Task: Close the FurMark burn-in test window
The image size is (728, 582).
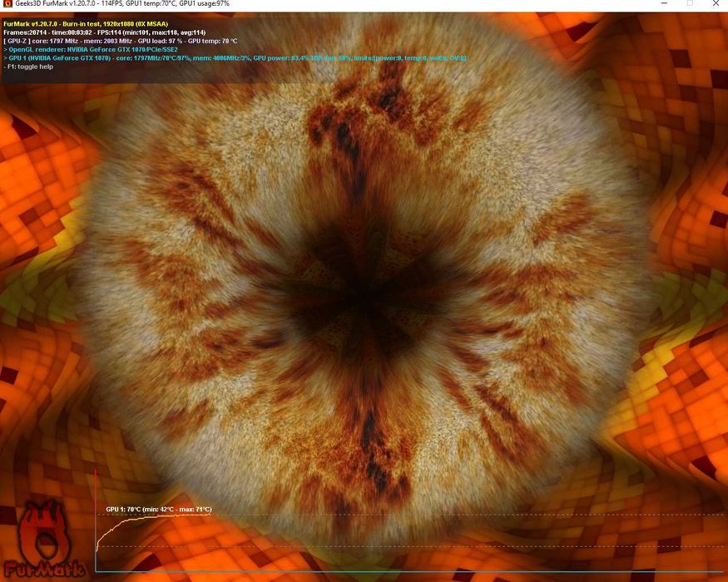Action: point(716,3)
